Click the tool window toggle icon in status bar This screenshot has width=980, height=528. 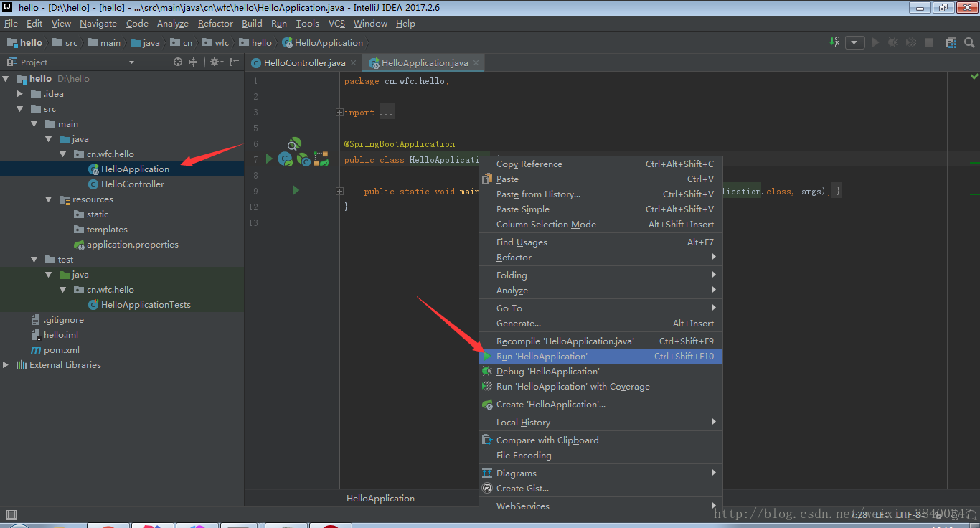(x=11, y=514)
